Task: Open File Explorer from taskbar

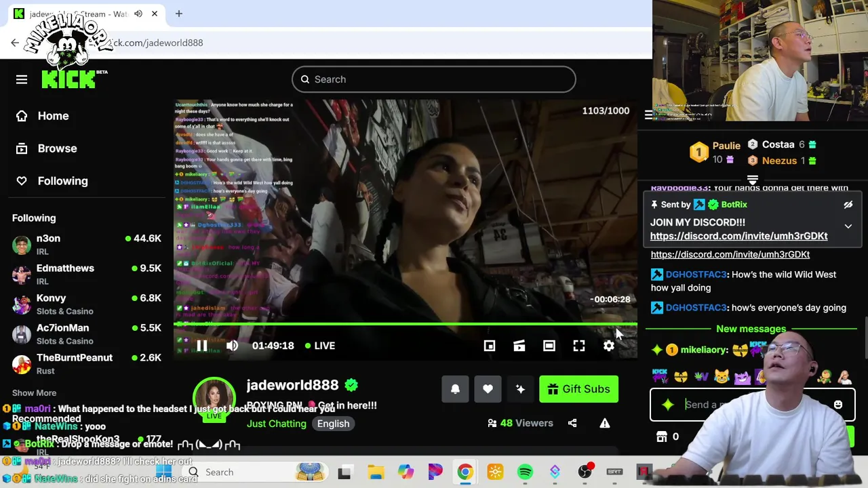Action: pos(376,472)
